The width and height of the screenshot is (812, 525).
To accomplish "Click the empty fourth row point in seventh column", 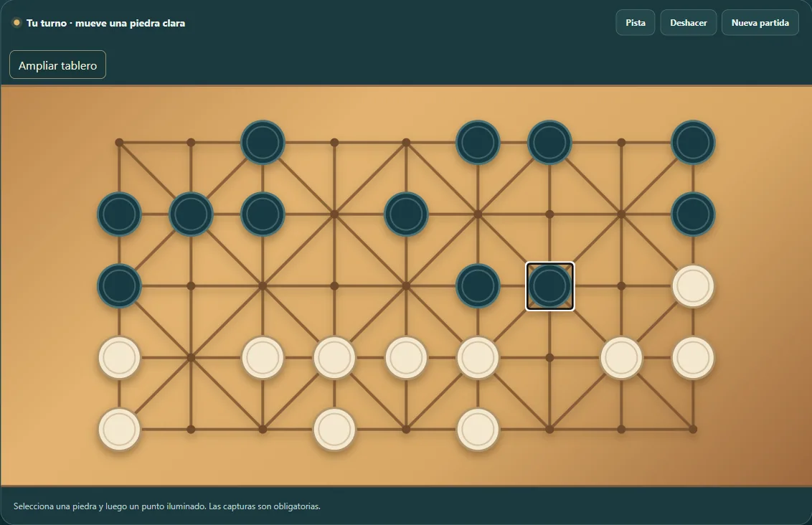I will coord(549,358).
